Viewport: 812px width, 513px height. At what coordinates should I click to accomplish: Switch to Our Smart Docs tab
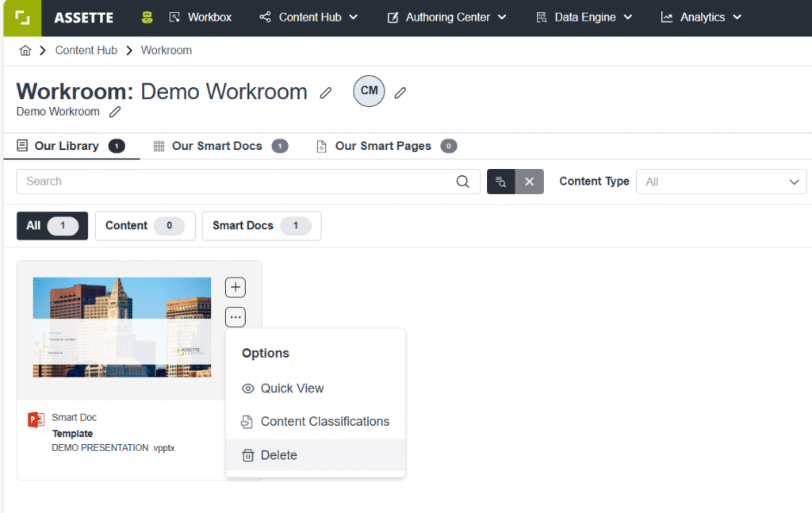click(x=220, y=146)
